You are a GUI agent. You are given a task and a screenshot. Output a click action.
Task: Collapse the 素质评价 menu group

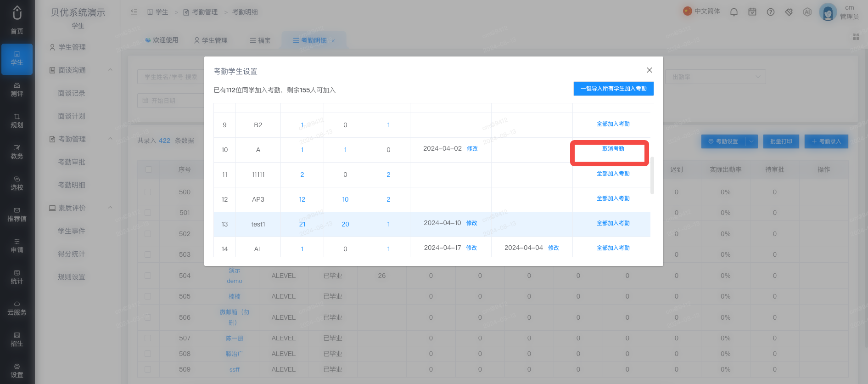[110, 208]
